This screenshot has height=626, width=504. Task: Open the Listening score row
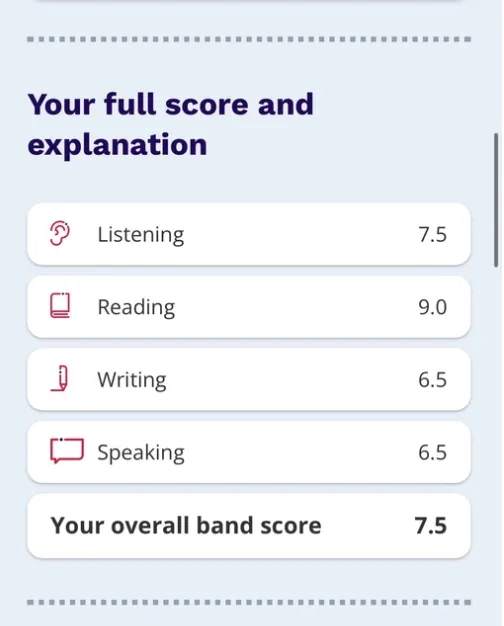[x=249, y=234]
